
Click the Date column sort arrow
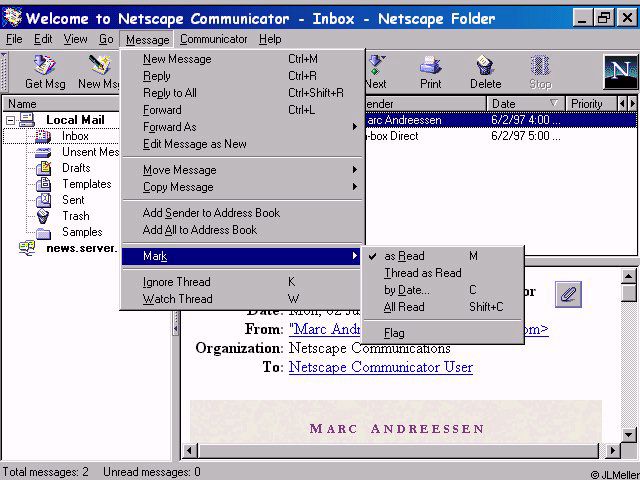pos(553,103)
